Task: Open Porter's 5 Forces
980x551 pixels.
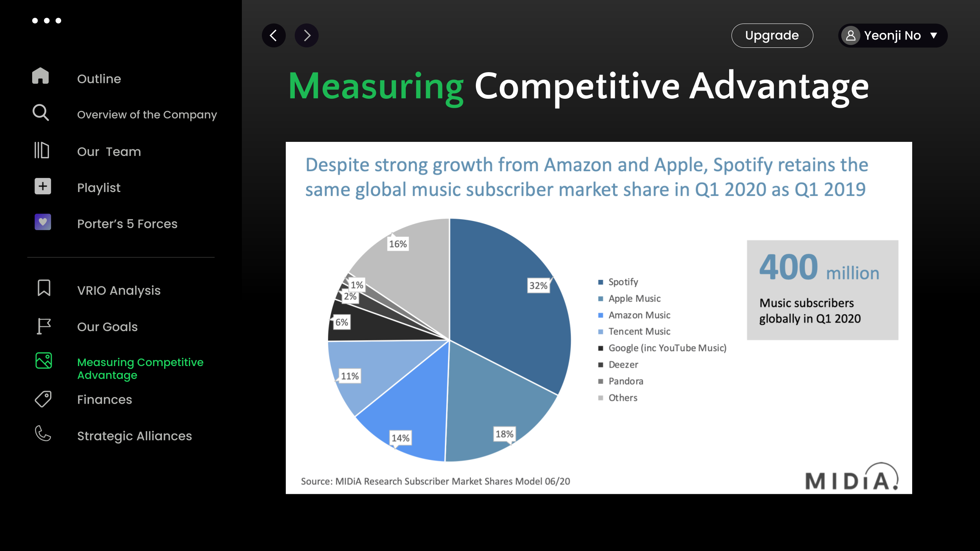Action: tap(127, 224)
